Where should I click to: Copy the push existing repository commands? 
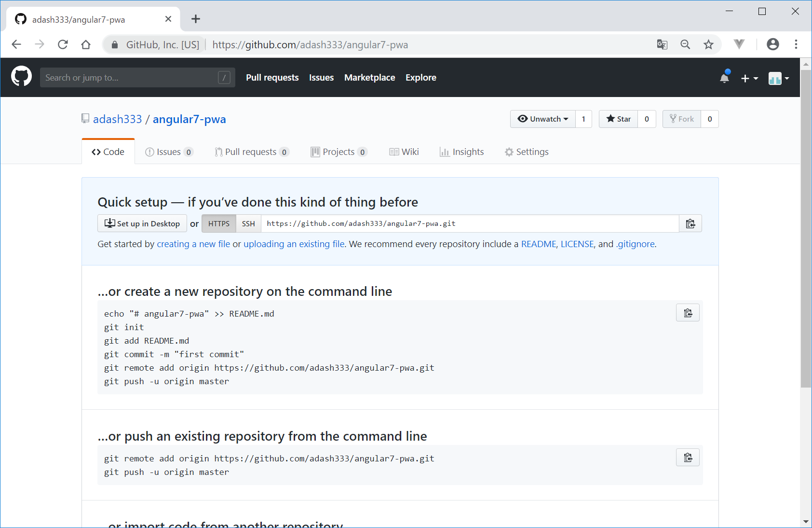[688, 458]
